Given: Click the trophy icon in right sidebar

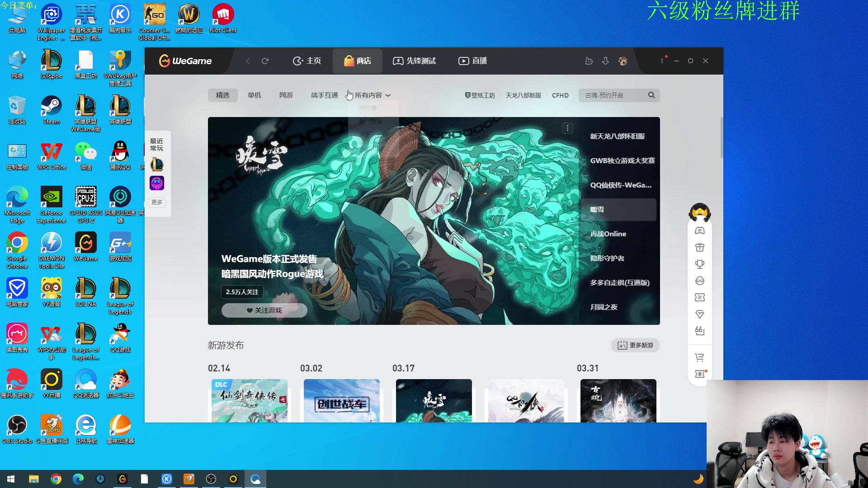Looking at the screenshot, I should tap(699, 264).
